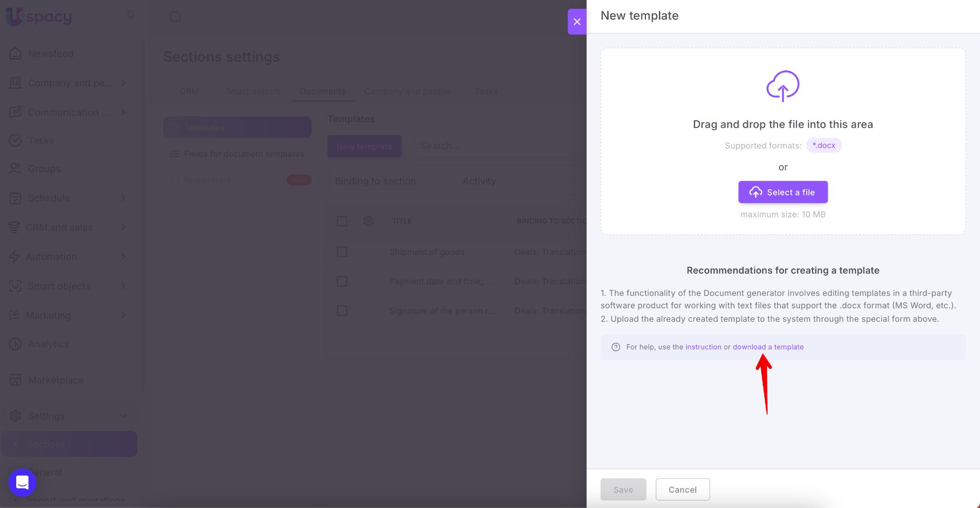Click the help question mark icon
This screenshot has width=980, height=508.
(x=616, y=347)
